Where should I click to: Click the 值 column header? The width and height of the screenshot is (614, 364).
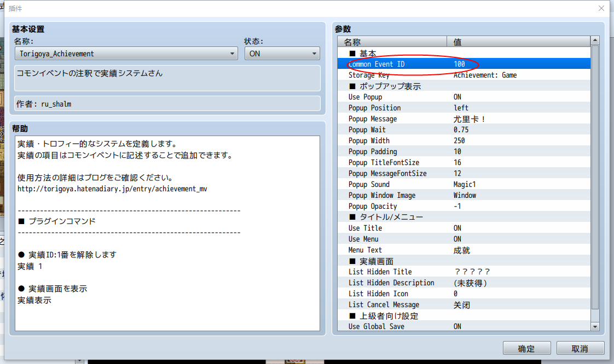518,42
